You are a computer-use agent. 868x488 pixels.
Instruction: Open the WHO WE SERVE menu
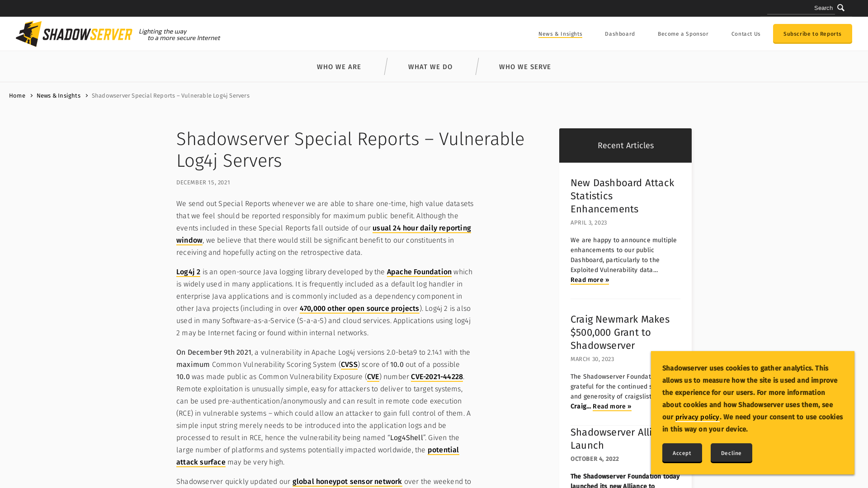pyautogui.click(x=525, y=67)
